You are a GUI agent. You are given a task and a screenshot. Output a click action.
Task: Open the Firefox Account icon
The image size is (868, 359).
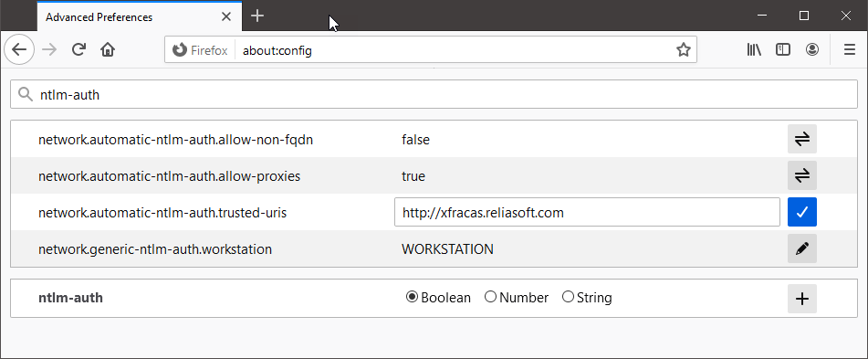tap(812, 50)
